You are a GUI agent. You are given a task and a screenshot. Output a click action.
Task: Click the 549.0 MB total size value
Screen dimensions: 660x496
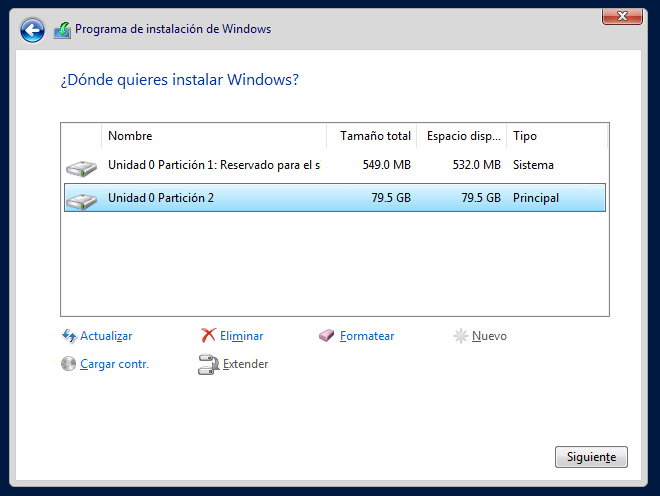(386, 165)
